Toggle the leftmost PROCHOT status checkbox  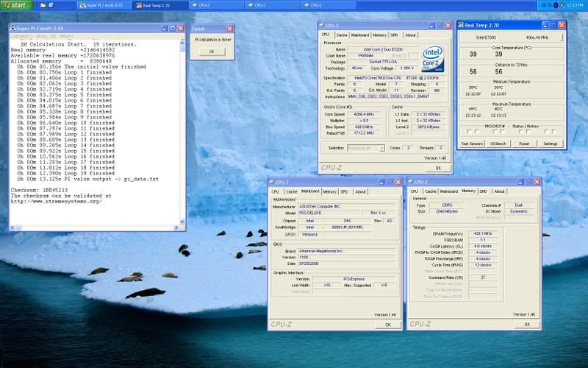pyautogui.click(x=470, y=132)
